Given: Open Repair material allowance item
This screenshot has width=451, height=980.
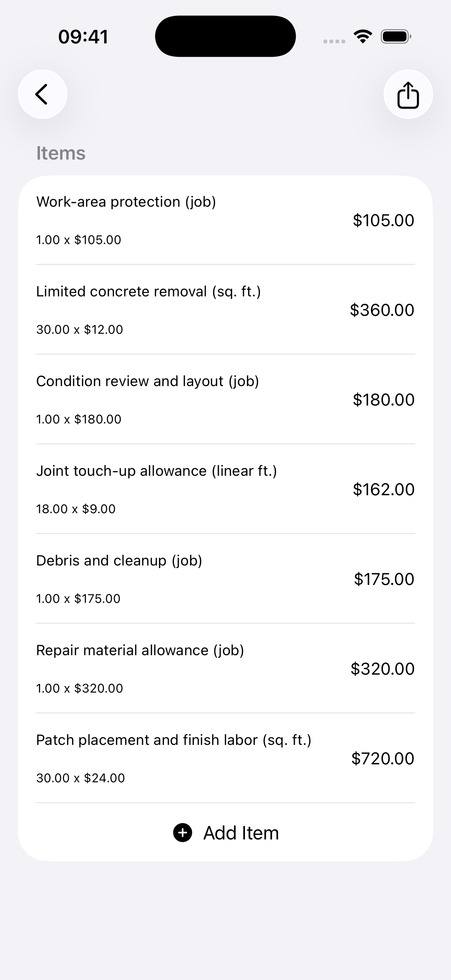Looking at the screenshot, I should coord(225,669).
